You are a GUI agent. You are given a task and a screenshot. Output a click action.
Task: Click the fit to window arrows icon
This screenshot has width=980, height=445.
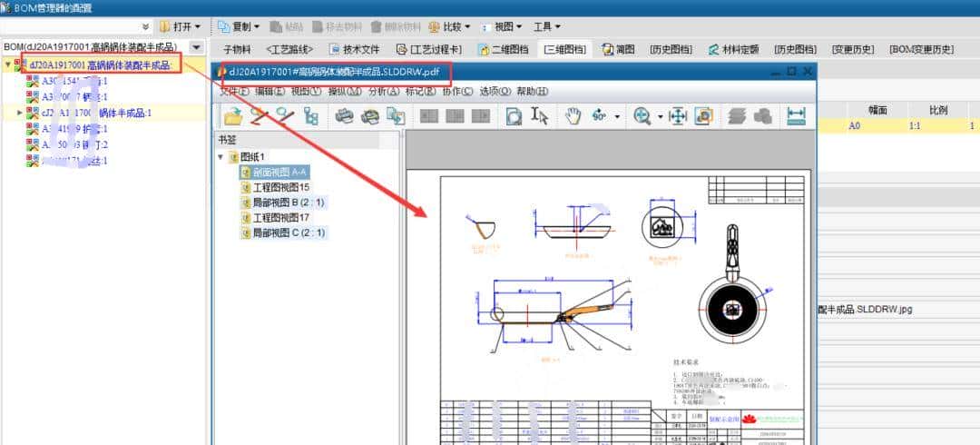pos(678,115)
